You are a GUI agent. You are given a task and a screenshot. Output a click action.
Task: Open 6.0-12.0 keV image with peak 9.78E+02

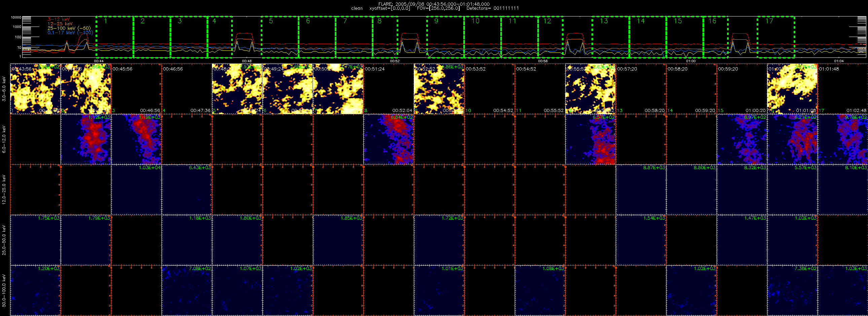[x=843, y=139]
